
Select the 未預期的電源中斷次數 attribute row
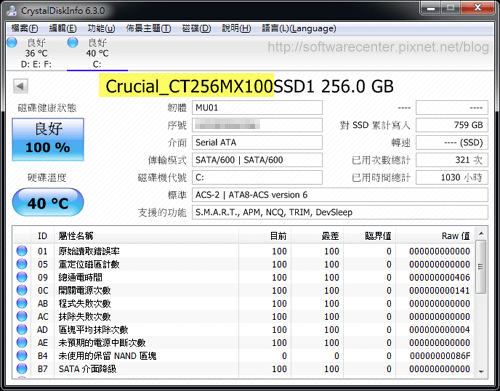[243, 342]
